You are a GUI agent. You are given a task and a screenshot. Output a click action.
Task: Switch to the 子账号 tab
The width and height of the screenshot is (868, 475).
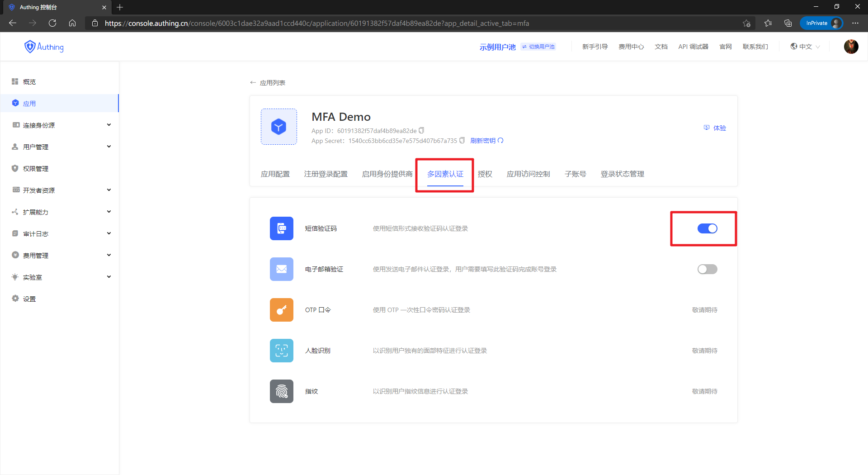(x=575, y=174)
